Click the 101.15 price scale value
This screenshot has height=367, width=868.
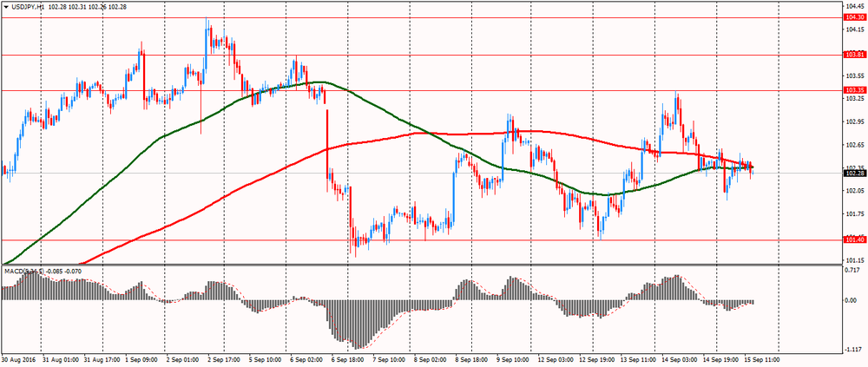click(854, 259)
